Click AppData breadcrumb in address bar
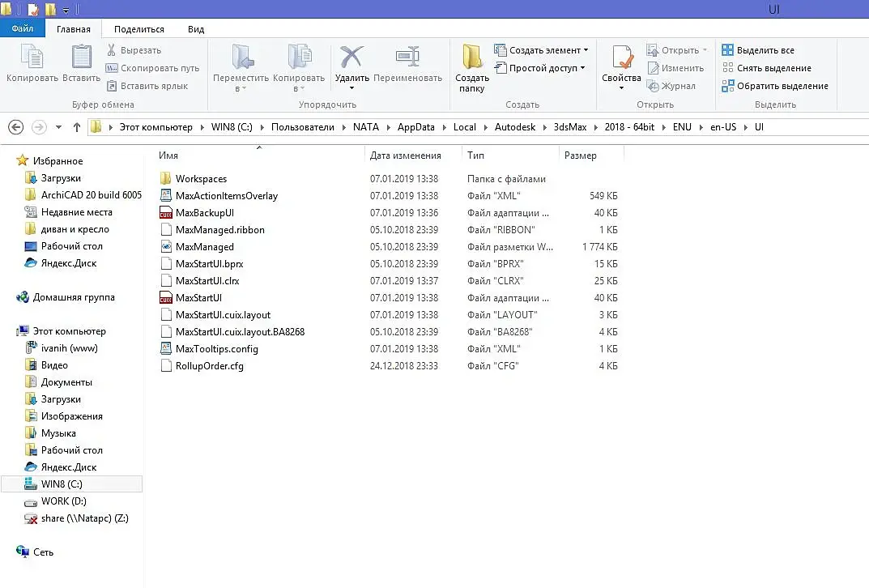This screenshot has width=869, height=588. pos(415,127)
